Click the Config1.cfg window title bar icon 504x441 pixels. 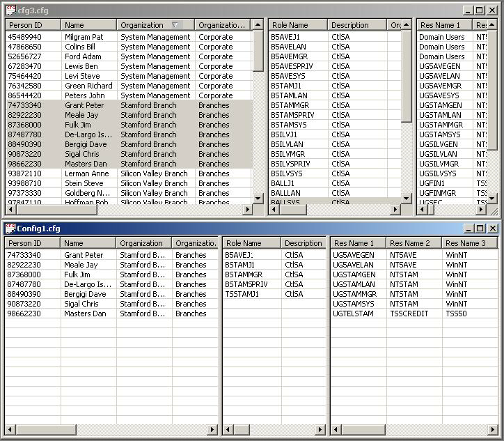click(x=10, y=229)
